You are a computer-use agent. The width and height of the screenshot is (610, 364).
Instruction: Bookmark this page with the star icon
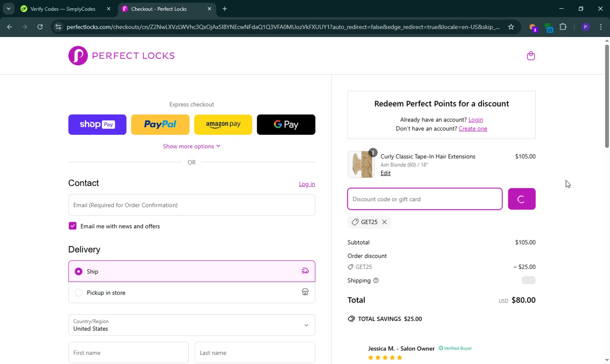511,27
